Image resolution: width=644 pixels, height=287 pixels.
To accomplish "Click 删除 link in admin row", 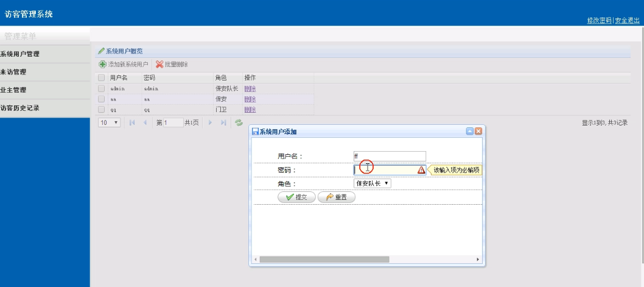I will click(250, 88).
